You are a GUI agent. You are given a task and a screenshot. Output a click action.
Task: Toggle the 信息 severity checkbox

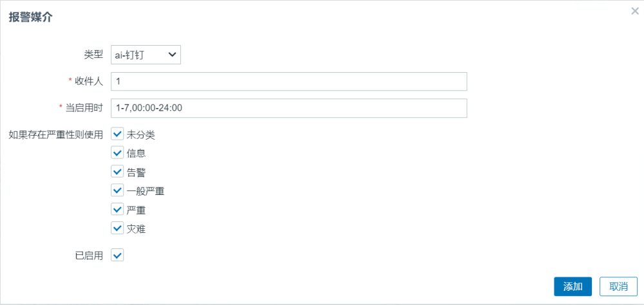[x=117, y=153]
